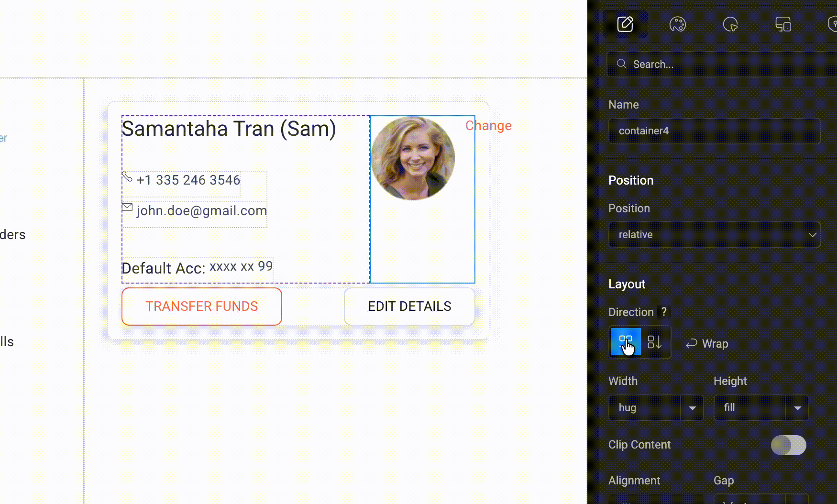Click the EDIT DETAILS button
Viewport: 837px width, 504px height.
pyautogui.click(x=409, y=306)
